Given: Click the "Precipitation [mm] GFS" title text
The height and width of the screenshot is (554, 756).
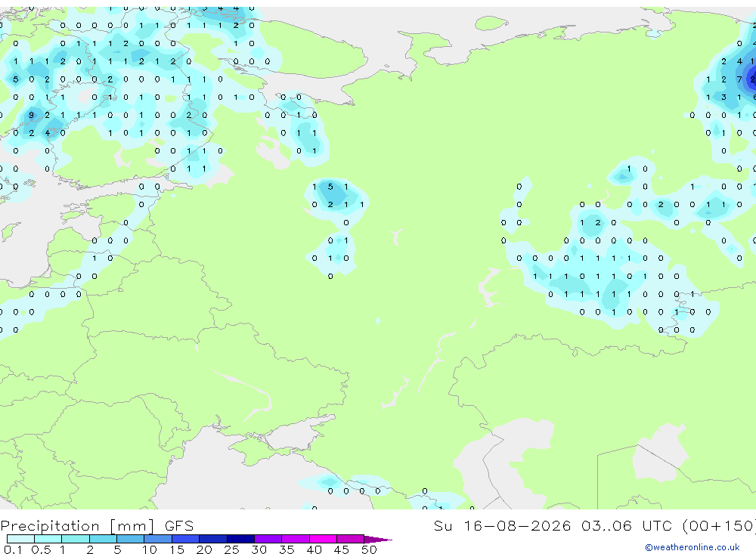Looking at the screenshot, I should pyautogui.click(x=97, y=526).
